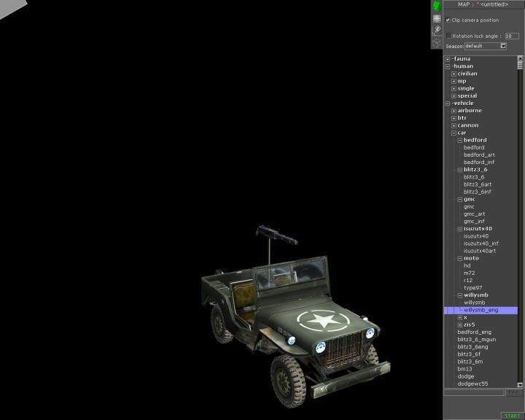Select the isuzutx40_inf entity
Image resolution: width=525 pixels, height=420 pixels.
481,244
